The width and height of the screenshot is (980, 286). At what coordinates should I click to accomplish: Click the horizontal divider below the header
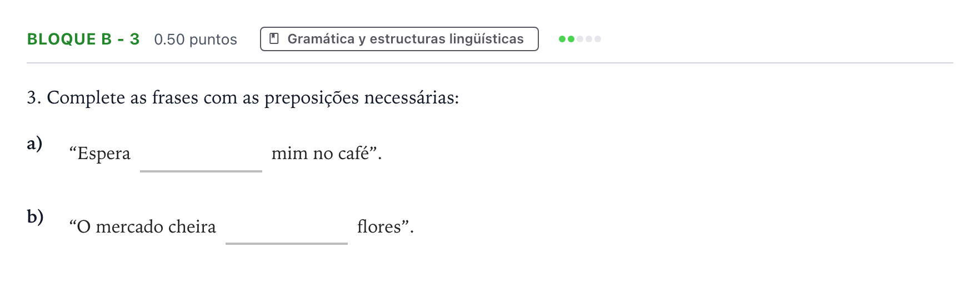tap(490, 63)
